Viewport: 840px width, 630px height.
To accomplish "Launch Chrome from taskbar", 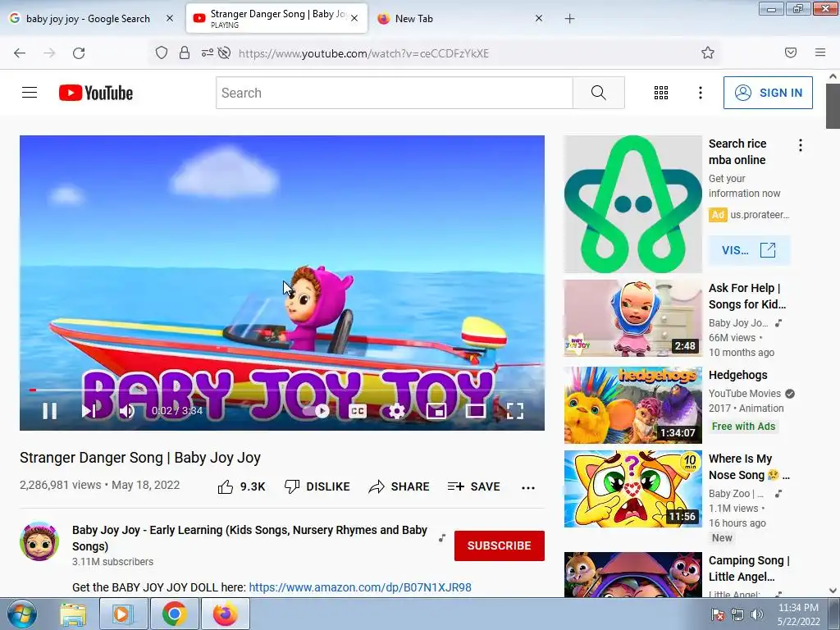I will (174, 614).
